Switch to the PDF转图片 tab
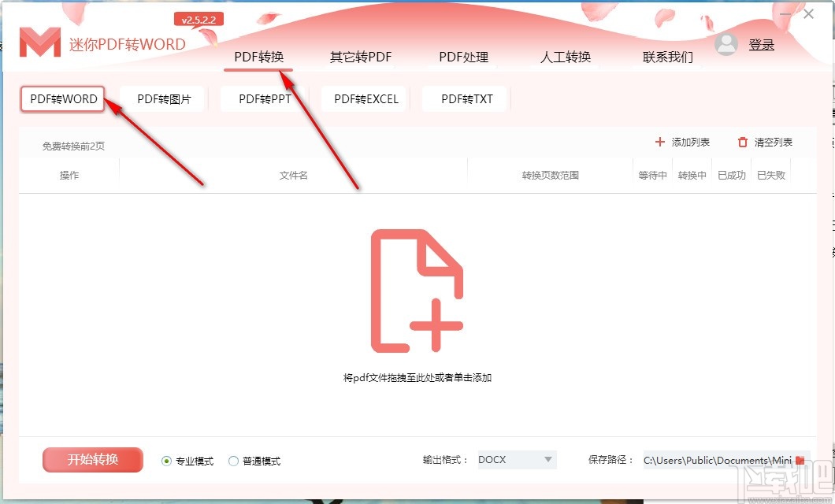The image size is (835, 504). pos(162,98)
